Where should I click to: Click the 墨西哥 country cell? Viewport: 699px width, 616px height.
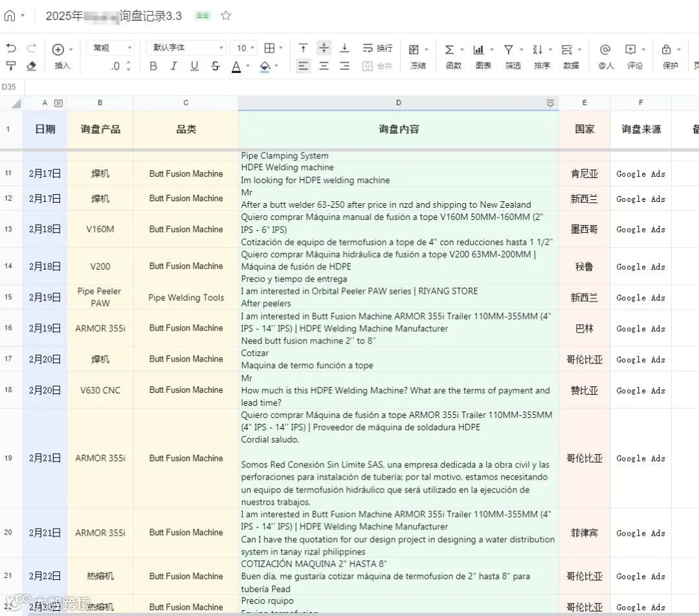(x=584, y=229)
